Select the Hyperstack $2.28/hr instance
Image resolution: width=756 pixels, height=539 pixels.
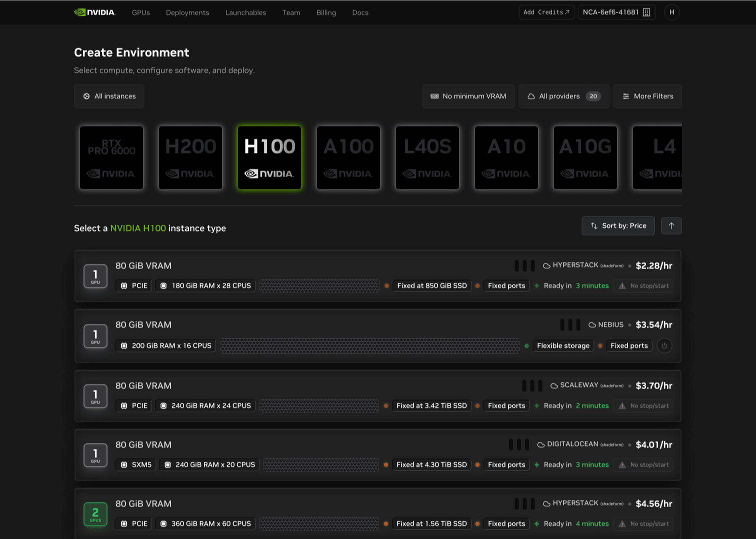(377, 276)
